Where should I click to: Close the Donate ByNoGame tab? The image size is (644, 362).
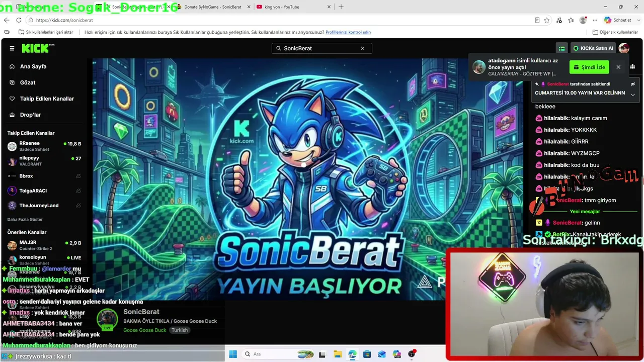pyautogui.click(x=249, y=7)
